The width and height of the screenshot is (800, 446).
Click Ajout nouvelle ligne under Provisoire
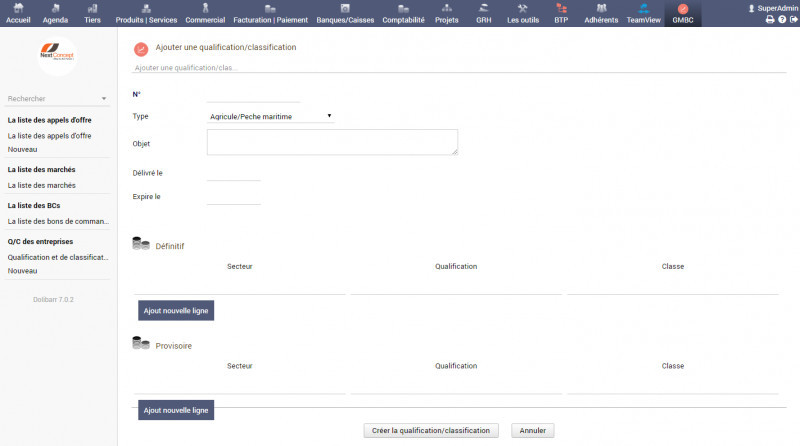point(176,410)
